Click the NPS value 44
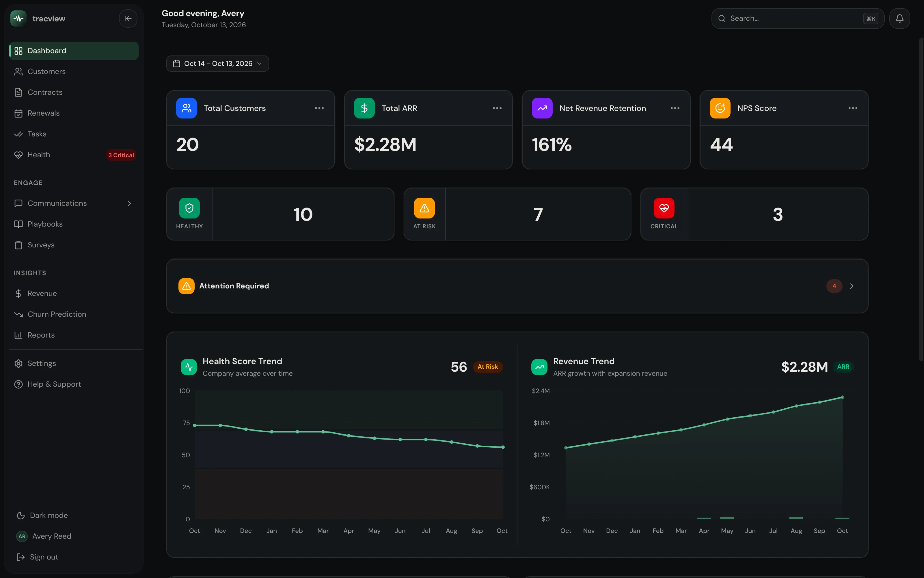The height and width of the screenshot is (578, 924). tap(721, 144)
